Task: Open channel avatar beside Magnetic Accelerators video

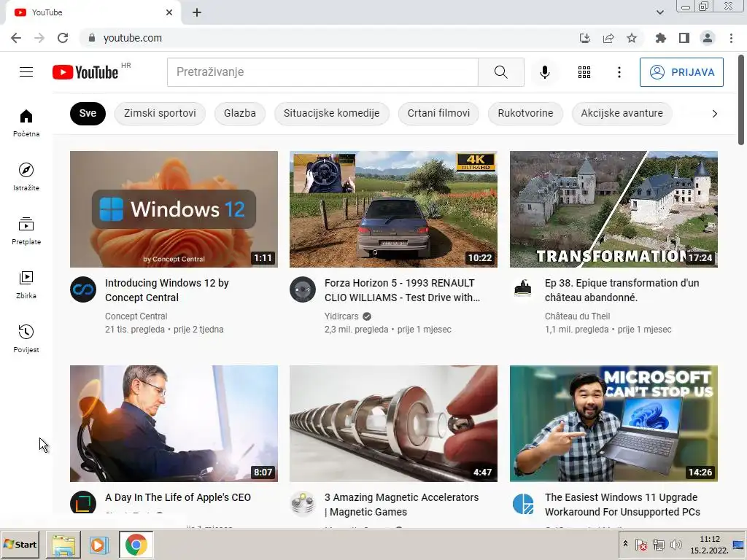Action: pyautogui.click(x=303, y=503)
